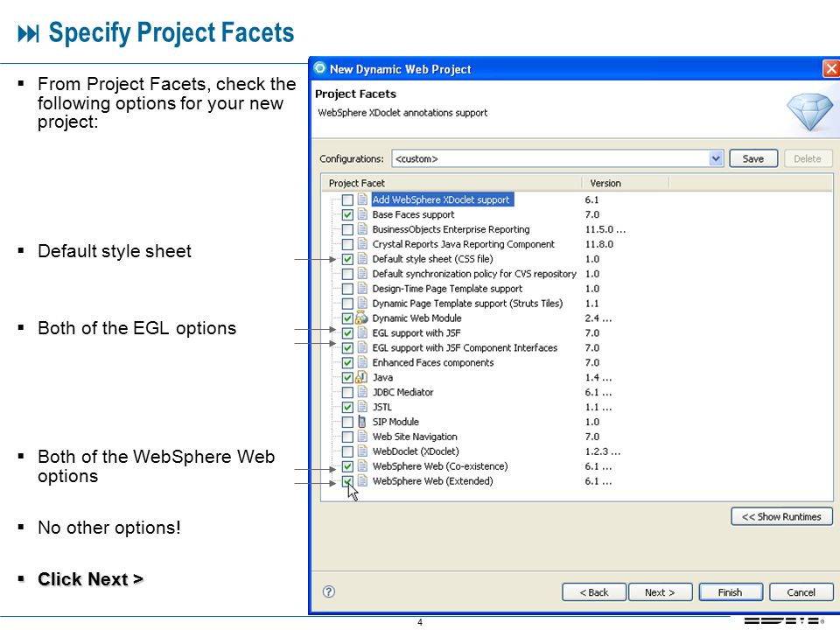
Task: Check the JDBC Mediator checkbox
Action: tap(347, 393)
